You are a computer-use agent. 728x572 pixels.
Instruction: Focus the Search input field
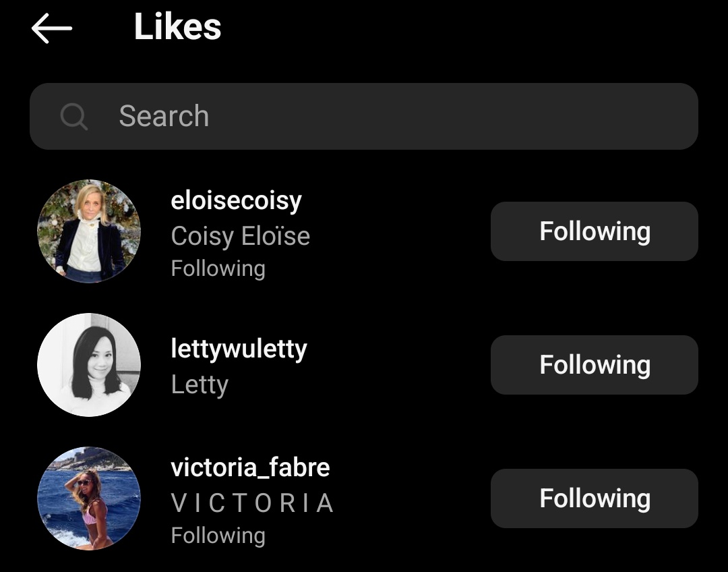(363, 116)
